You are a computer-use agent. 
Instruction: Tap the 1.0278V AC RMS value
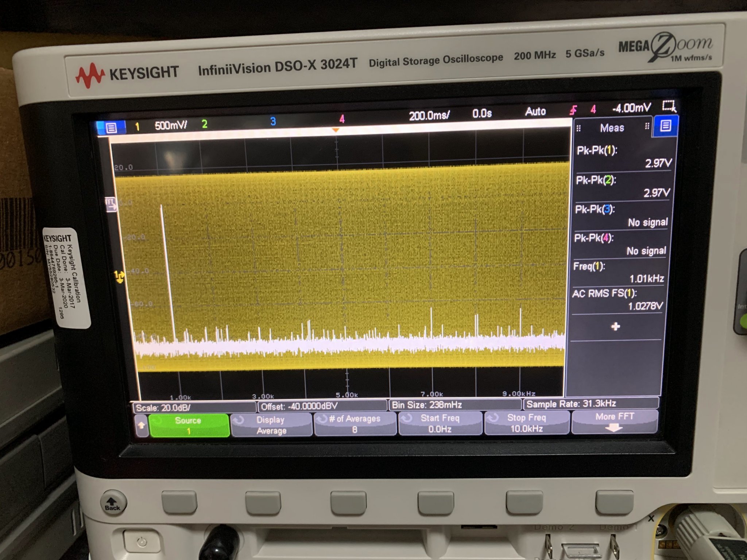click(645, 306)
